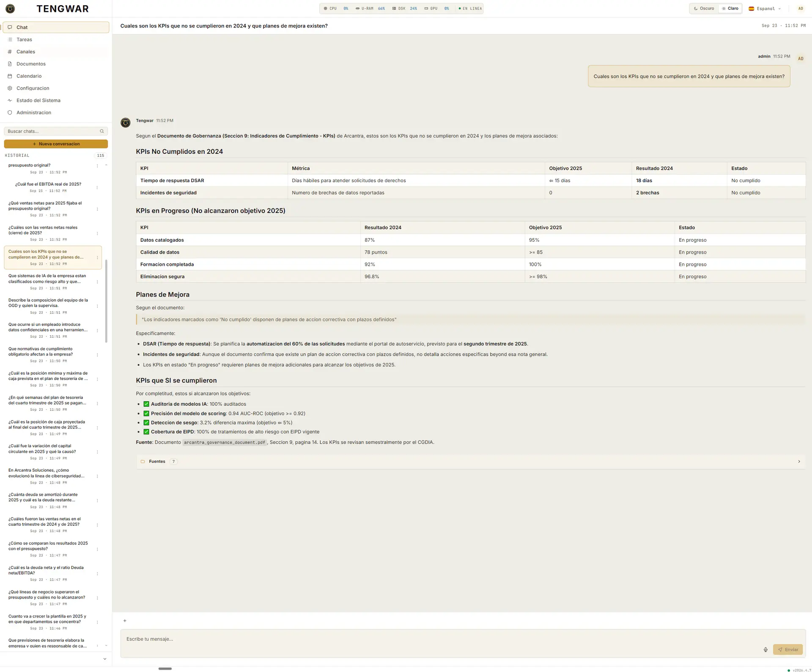
Task: Click the plus attach icon above message box
Action: click(125, 621)
